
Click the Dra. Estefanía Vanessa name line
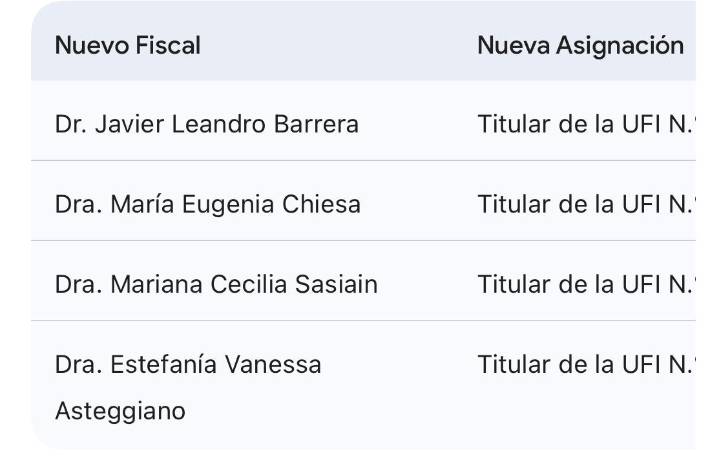pos(188,365)
